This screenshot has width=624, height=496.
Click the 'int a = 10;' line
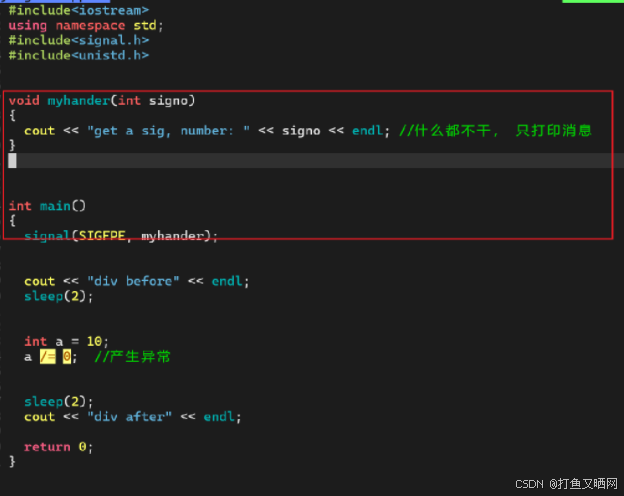click(66, 341)
